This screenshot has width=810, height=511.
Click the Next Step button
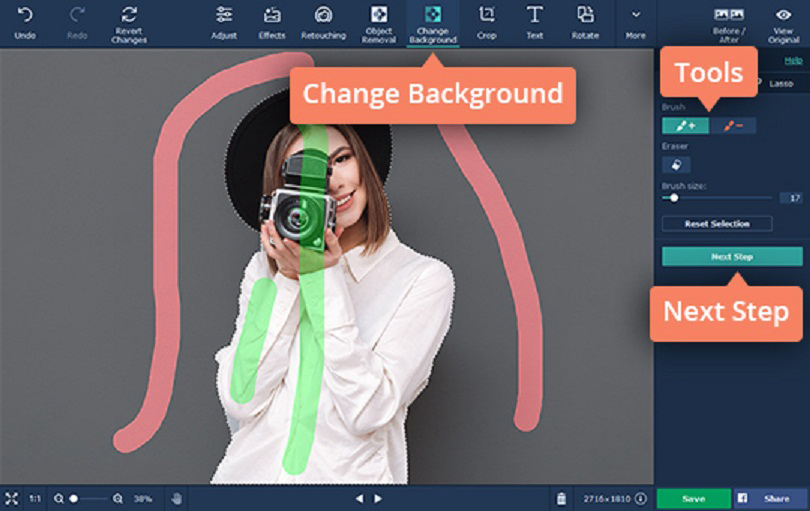[731, 257]
